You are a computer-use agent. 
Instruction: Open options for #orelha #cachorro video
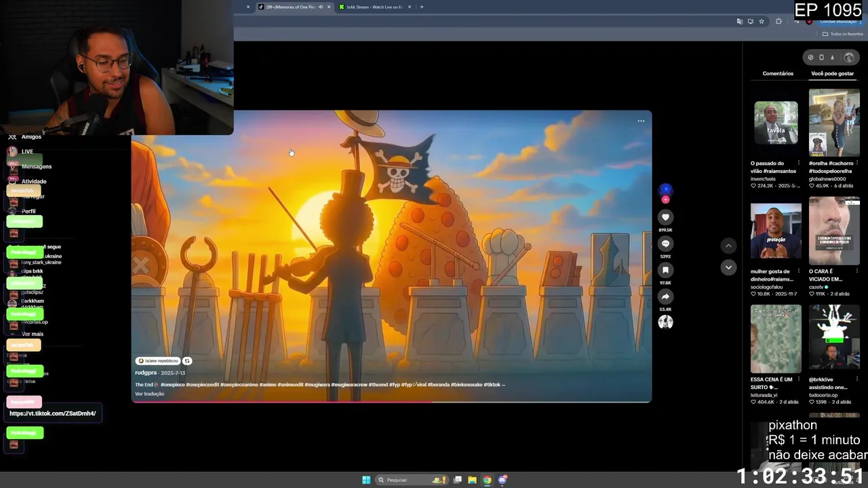coord(857,163)
